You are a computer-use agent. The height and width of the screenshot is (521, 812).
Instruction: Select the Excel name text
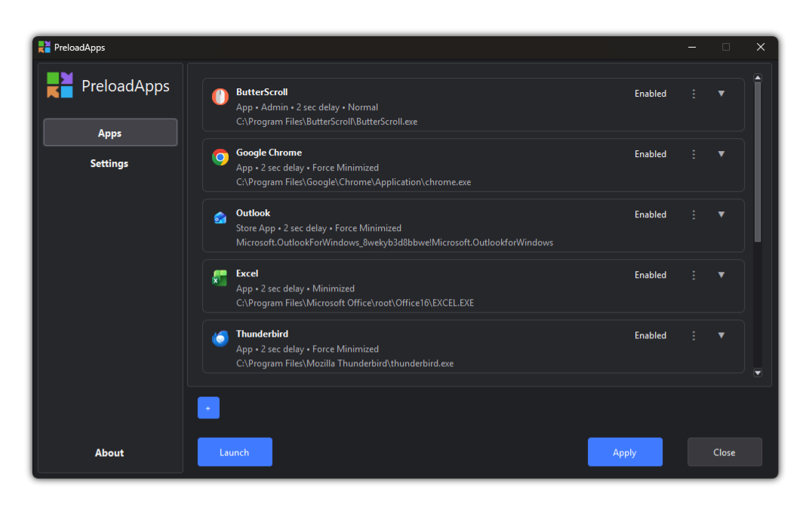click(x=247, y=273)
